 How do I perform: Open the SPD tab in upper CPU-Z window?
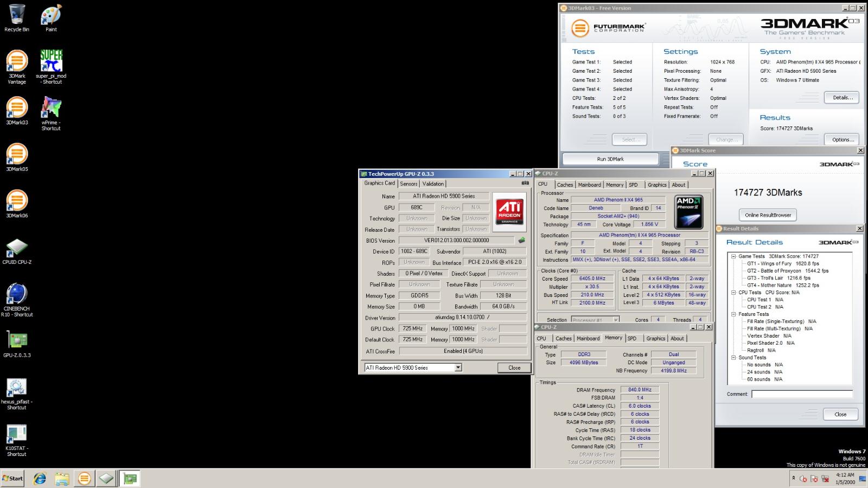[x=633, y=185]
